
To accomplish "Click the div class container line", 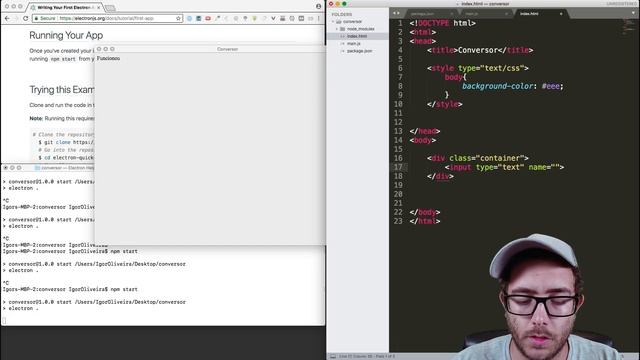I will click(478, 158).
